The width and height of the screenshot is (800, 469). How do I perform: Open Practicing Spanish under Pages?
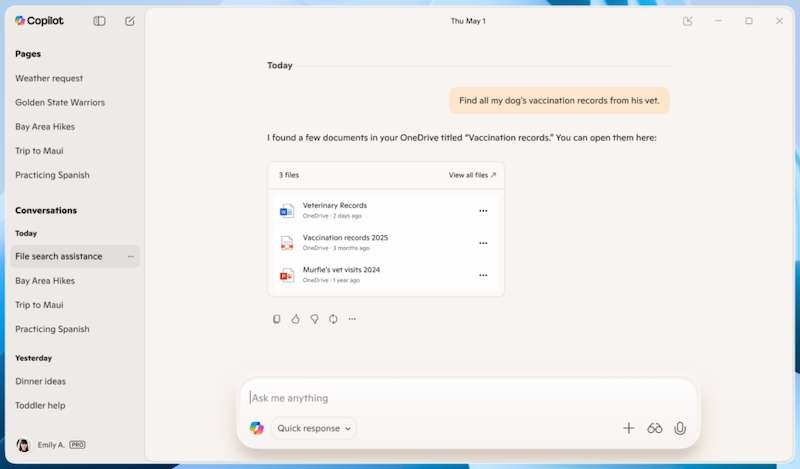(x=52, y=175)
